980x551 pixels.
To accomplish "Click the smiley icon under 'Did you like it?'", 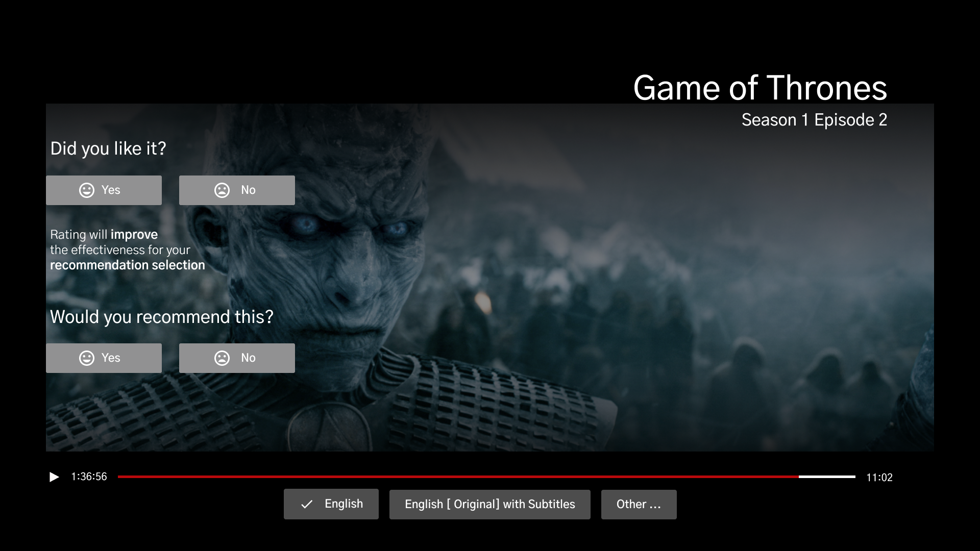I will coord(87,190).
